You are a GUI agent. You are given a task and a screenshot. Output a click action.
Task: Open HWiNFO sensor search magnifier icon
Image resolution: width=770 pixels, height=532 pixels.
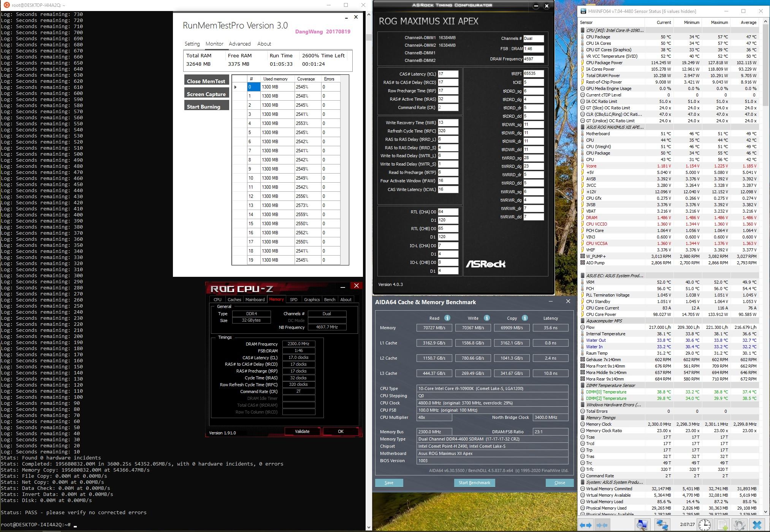point(642,525)
